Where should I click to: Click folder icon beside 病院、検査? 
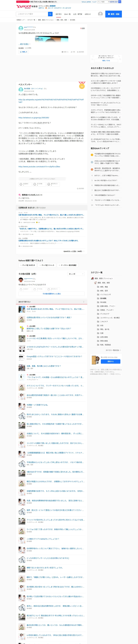point(98,287)
